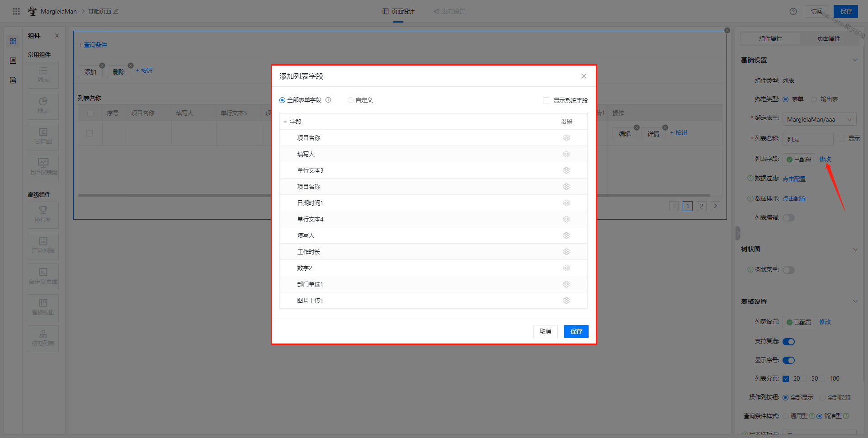
Task: Collapse the 基础设置 section chevron
Action: [855, 60]
